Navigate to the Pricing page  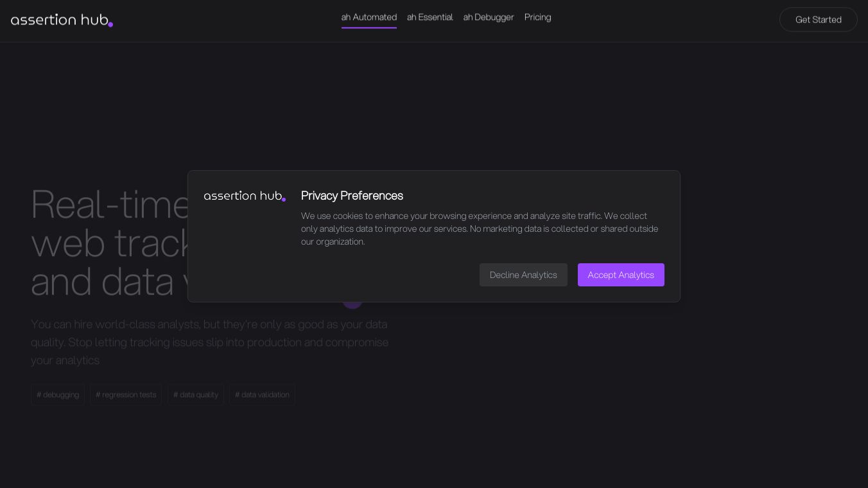point(537,17)
